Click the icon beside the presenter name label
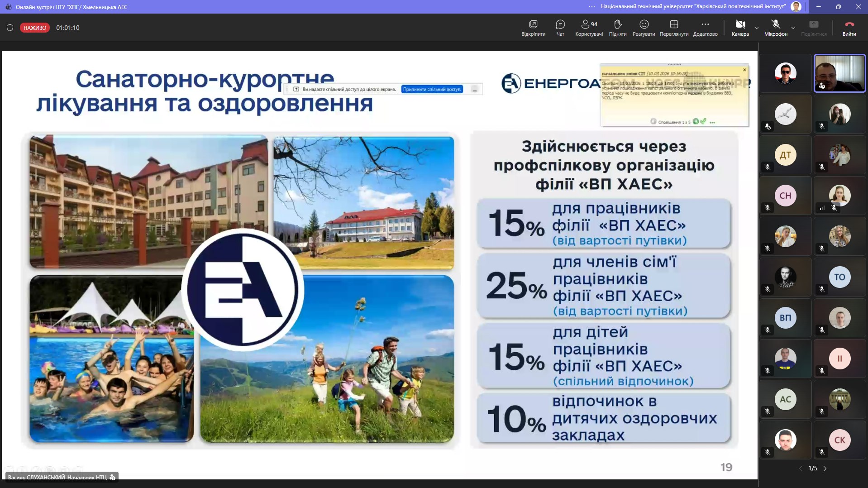Viewport: 868px width, 488px height. 113,477
